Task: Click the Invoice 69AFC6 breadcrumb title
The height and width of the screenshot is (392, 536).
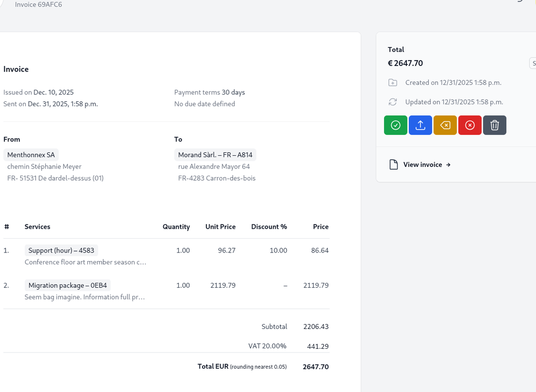Action: (38, 4)
